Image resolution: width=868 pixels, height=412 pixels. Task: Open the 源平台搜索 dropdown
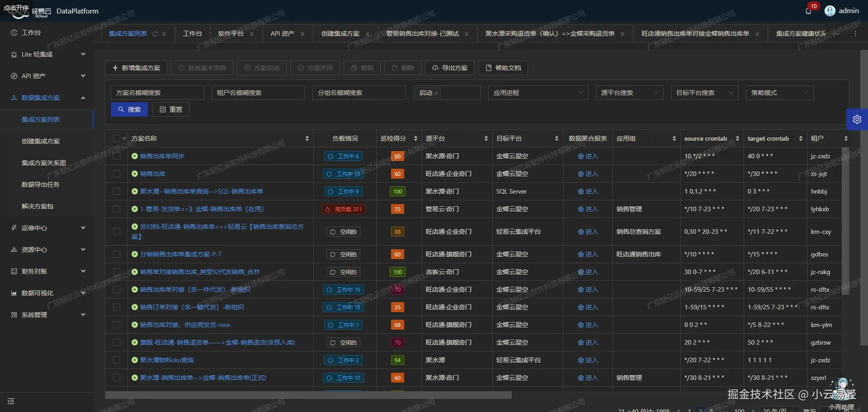tap(629, 93)
